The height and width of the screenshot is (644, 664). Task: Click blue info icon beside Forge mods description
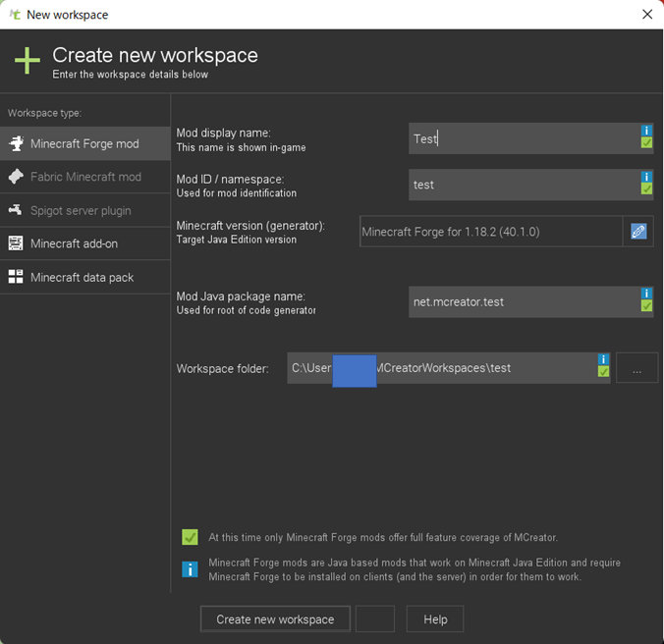pyautogui.click(x=190, y=569)
